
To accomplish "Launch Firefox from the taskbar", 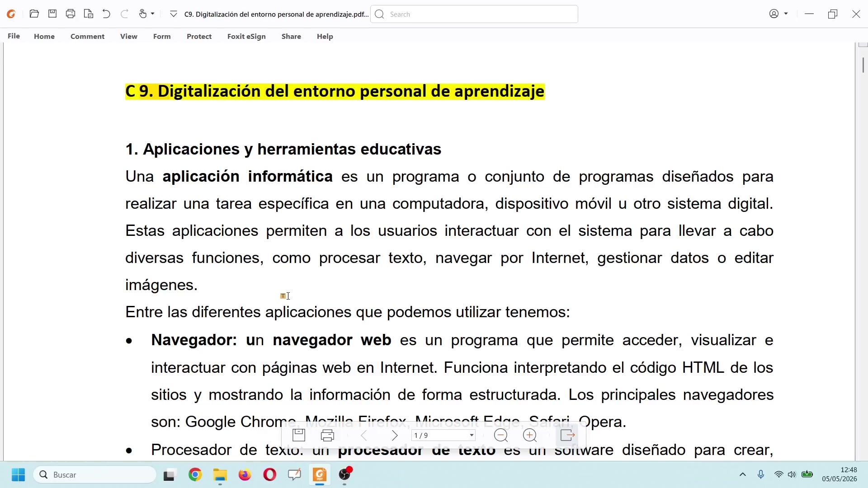I will 245,474.
